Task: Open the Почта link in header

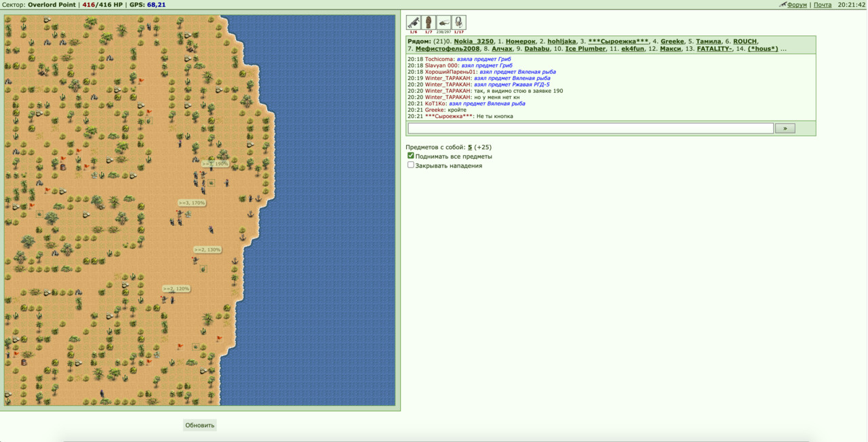Action: coord(823,5)
